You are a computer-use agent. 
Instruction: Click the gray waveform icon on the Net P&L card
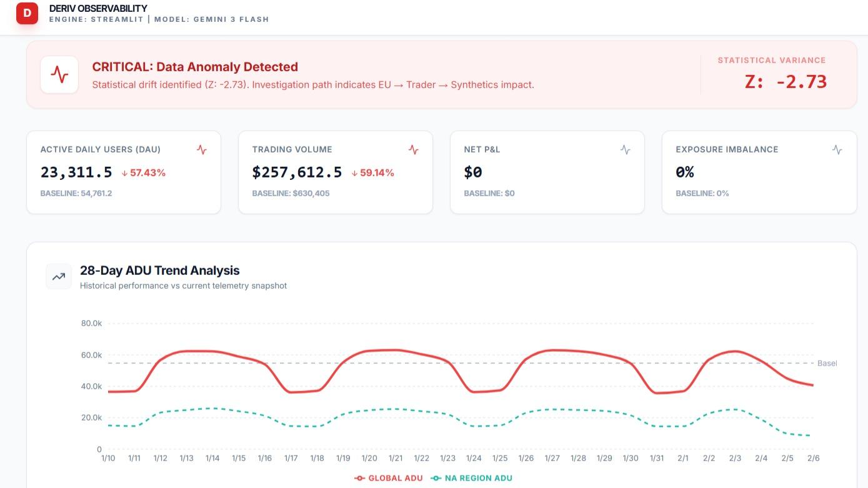point(625,149)
